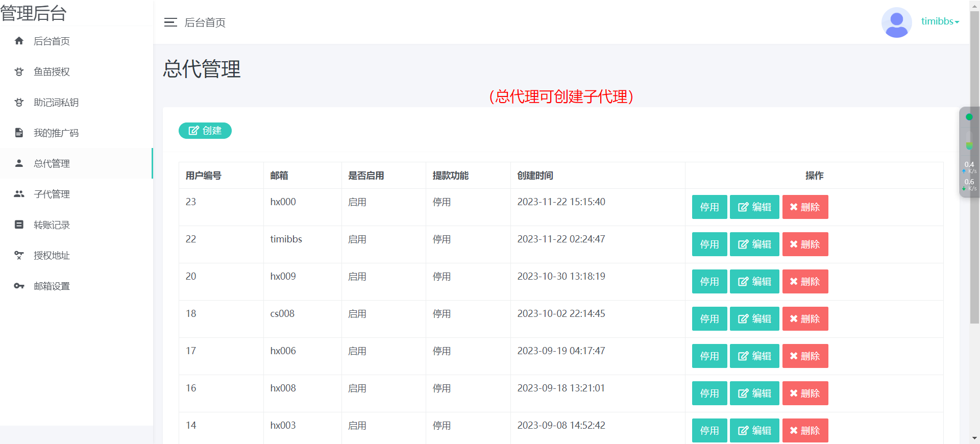Click the group icon beside 子代管理
980x444 pixels.
point(19,194)
